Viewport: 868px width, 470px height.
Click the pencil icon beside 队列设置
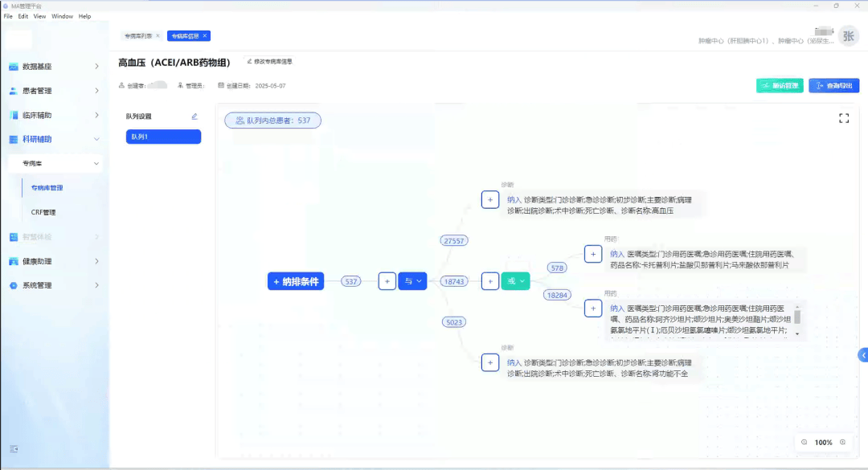194,116
